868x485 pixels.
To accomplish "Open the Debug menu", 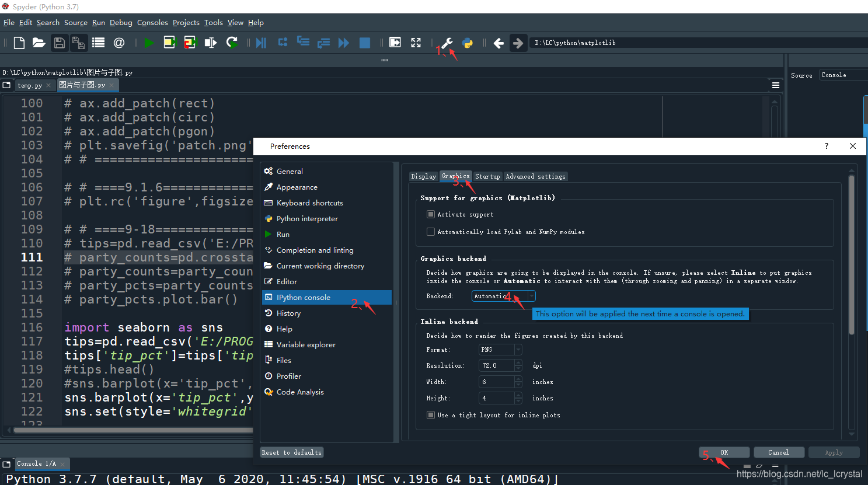I will click(x=121, y=23).
